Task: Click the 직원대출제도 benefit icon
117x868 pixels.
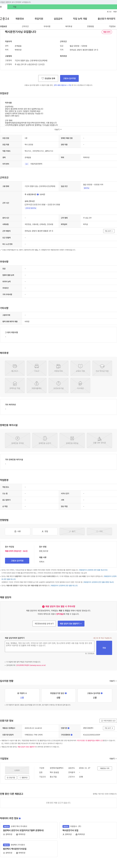Action: pos(37,386)
